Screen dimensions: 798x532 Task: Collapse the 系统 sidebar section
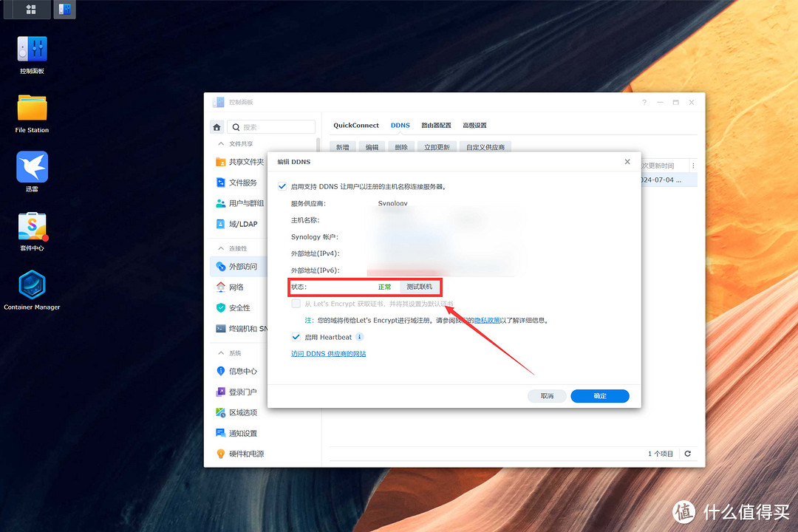coord(224,352)
